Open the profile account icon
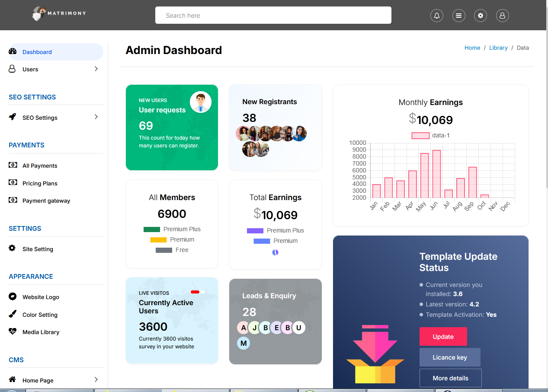 point(502,15)
